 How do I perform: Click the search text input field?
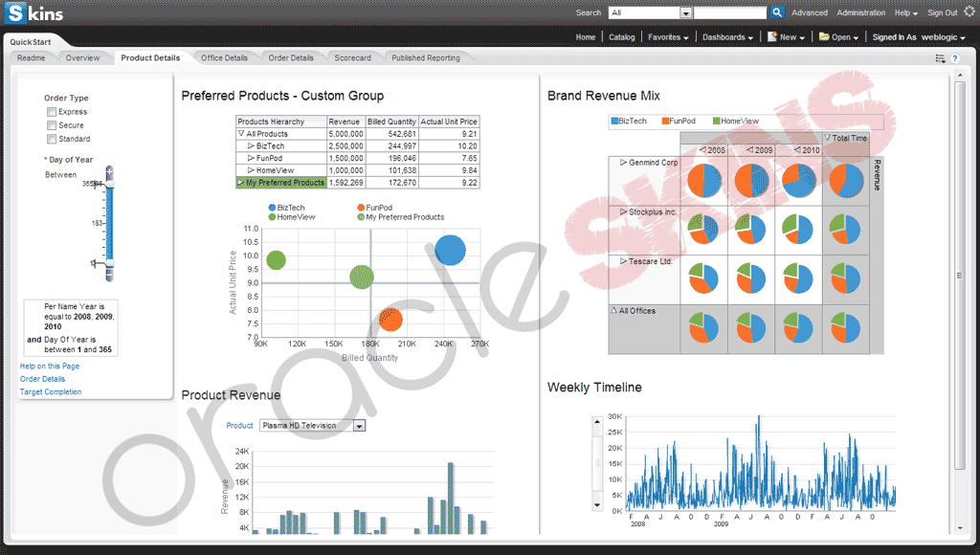(x=729, y=12)
